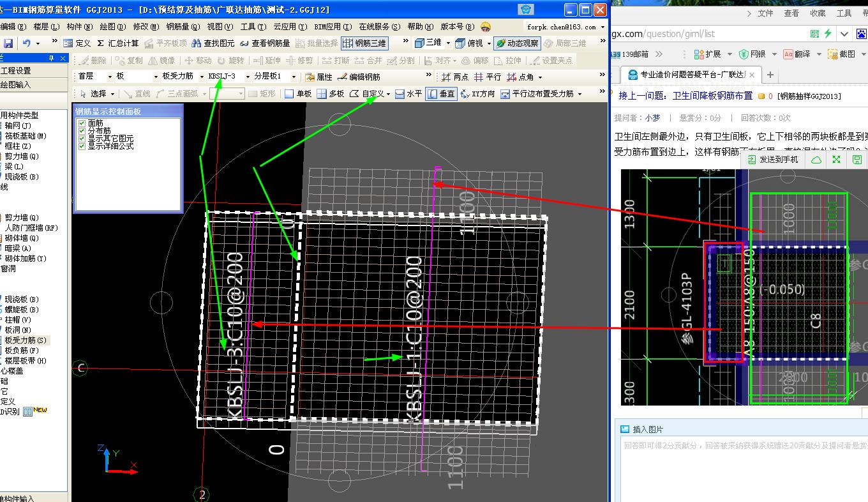Click browser address bar URL
This screenshot has width=868, height=502.
click(662, 34)
